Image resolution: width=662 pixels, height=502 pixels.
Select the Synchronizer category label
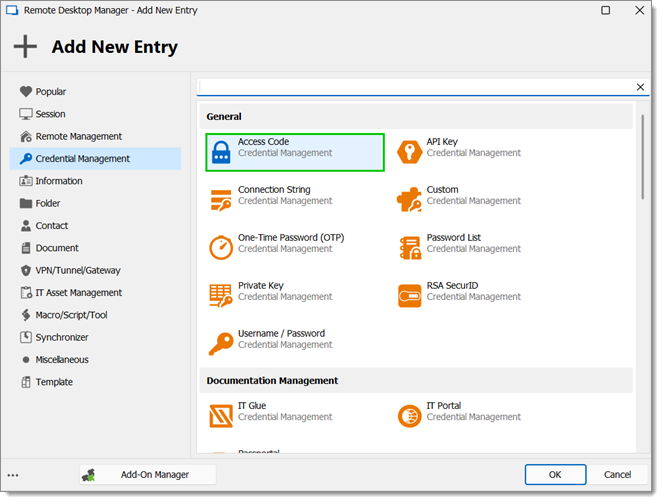[62, 337]
